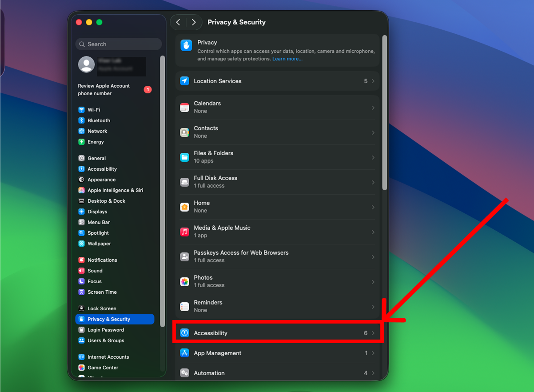The image size is (534, 392).
Task: Click the user account avatar
Action: [86, 64]
